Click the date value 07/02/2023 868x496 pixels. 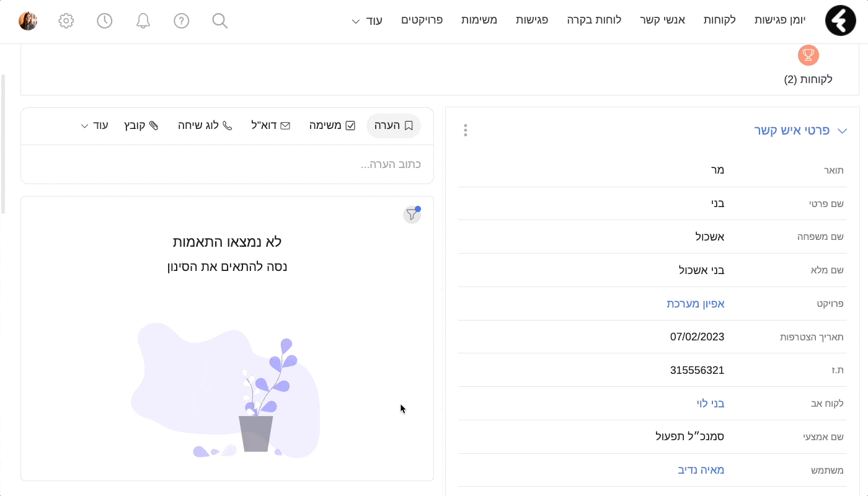(697, 337)
